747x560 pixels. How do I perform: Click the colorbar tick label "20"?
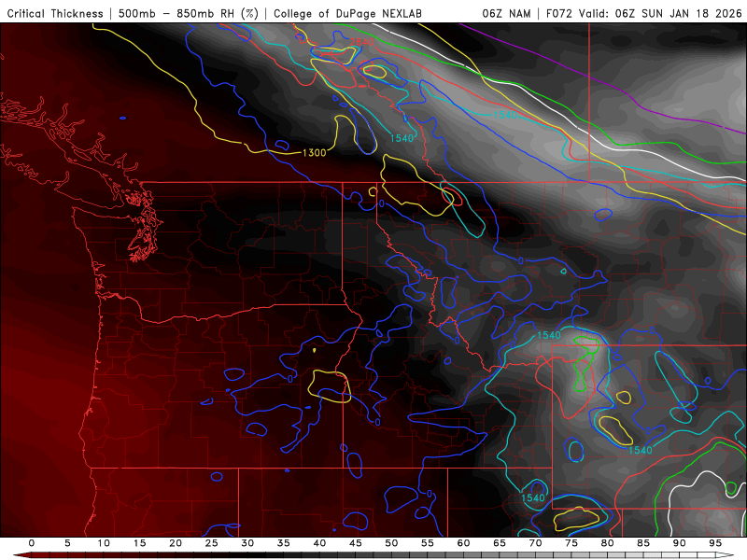[x=176, y=543]
